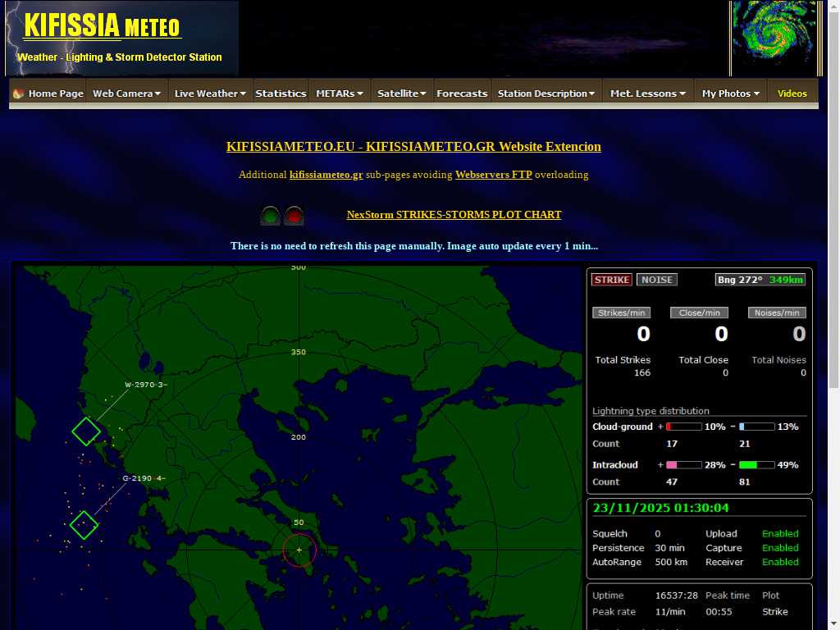Click the red traffic light icon
The width and height of the screenshot is (840, 630).
tap(294, 216)
